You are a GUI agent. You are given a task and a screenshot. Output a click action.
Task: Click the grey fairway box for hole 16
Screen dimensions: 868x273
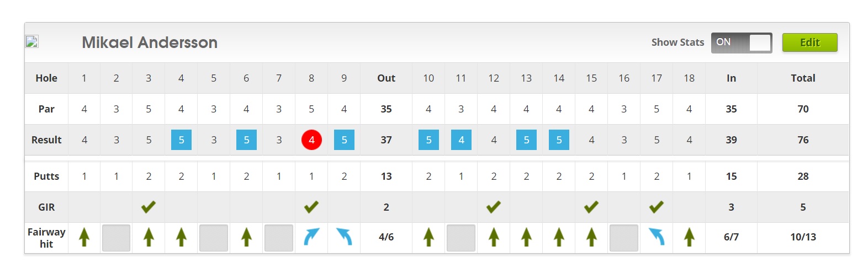(x=624, y=238)
